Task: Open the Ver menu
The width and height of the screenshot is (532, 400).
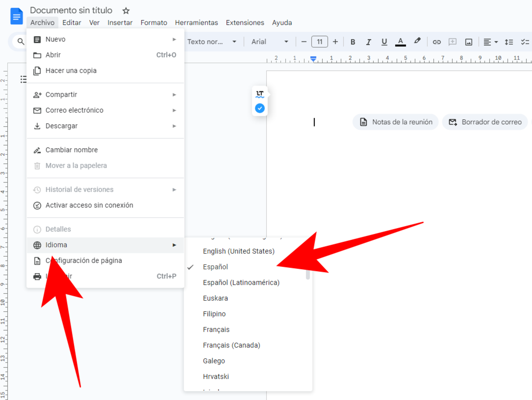Action: 94,23
